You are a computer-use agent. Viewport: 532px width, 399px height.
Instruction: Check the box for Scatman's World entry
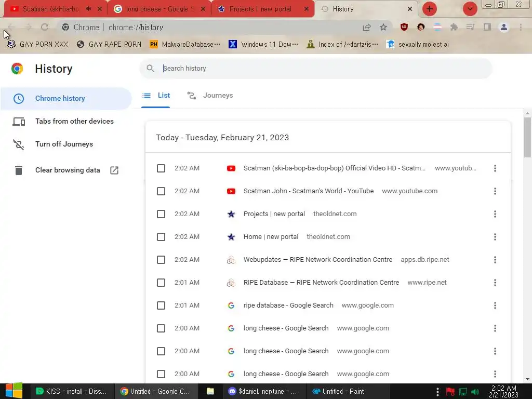(x=161, y=191)
